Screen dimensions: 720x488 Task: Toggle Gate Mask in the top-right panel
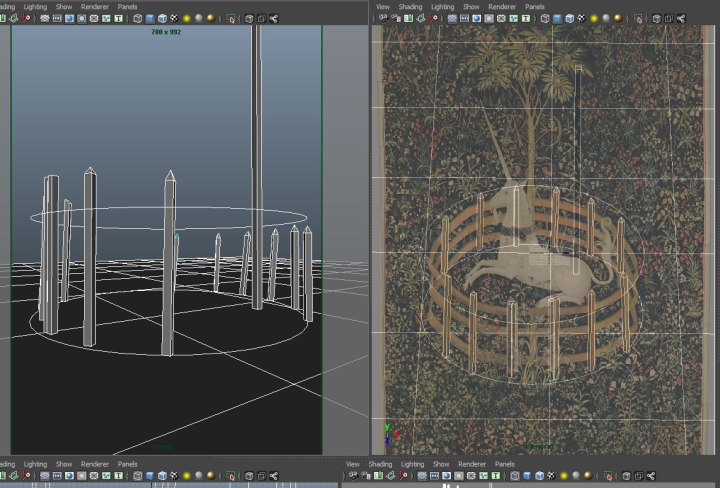489,18
